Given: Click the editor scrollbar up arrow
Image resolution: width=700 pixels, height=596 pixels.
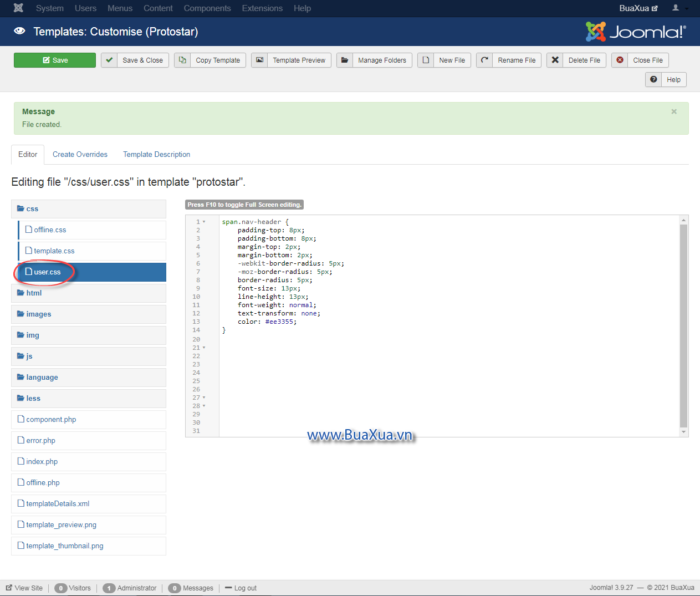Looking at the screenshot, I should tap(683, 220).
